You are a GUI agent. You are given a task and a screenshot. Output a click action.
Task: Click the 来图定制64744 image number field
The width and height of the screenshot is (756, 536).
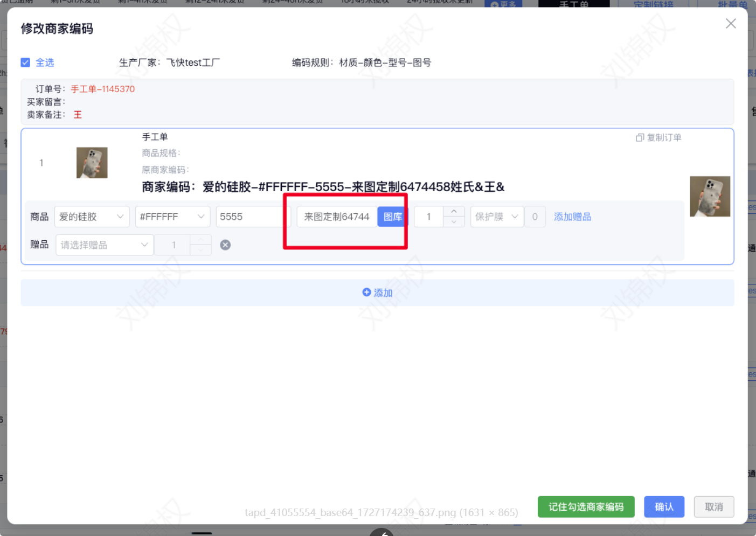pyautogui.click(x=337, y=217)
